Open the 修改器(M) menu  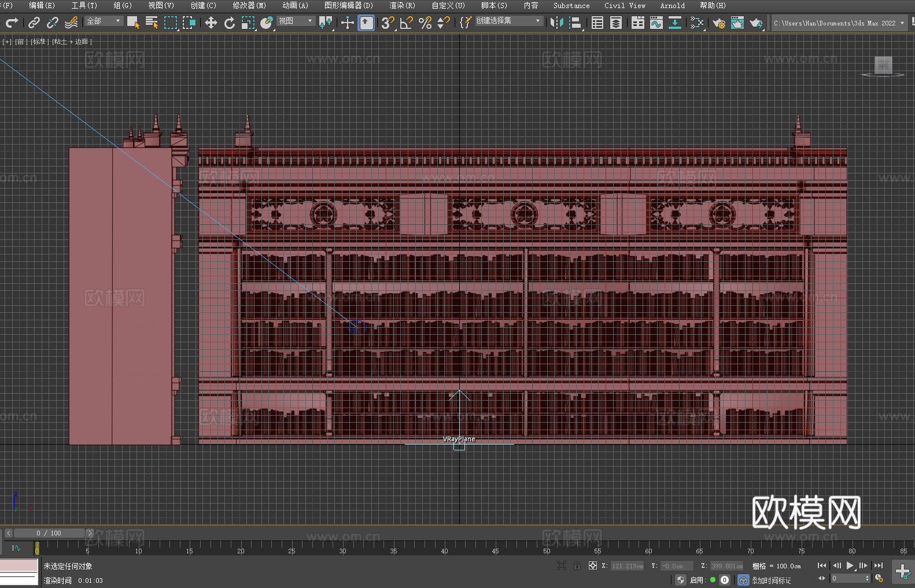[249, 5]
